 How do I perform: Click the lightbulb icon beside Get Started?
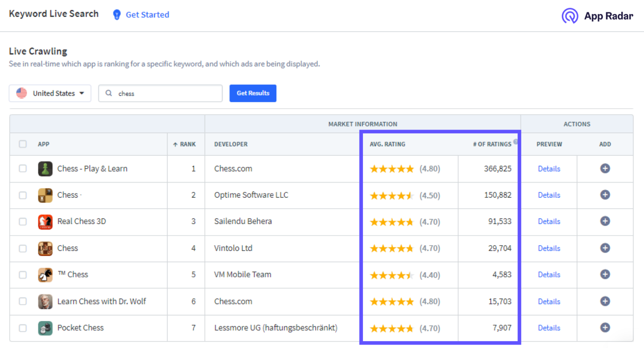click(116, 14)
